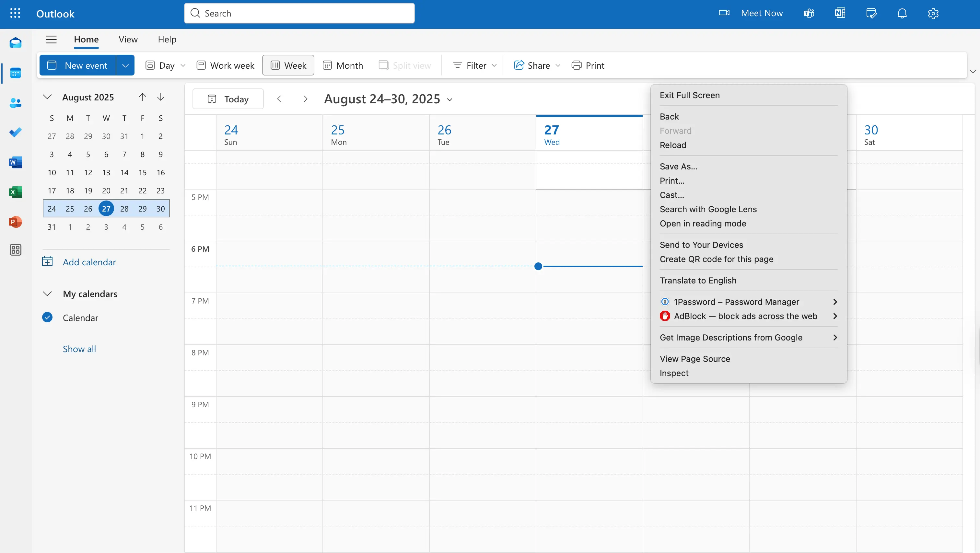
Task: Click the Print toolbar button
Action: point(588,65)
